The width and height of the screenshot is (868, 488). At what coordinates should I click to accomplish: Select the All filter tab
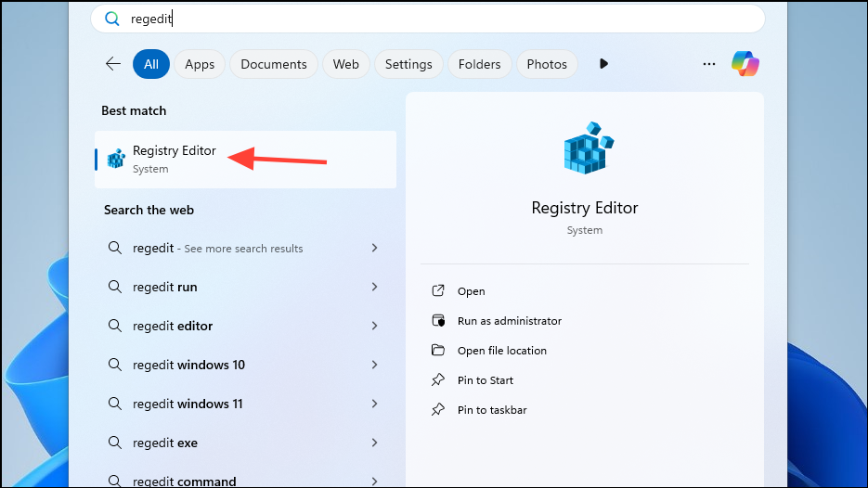point(151,64)
